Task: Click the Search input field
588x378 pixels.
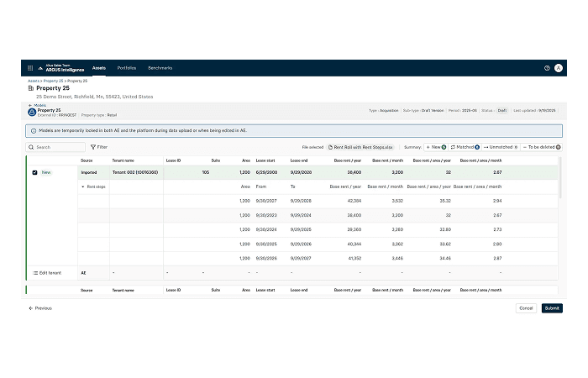Action: pos(59,147)
